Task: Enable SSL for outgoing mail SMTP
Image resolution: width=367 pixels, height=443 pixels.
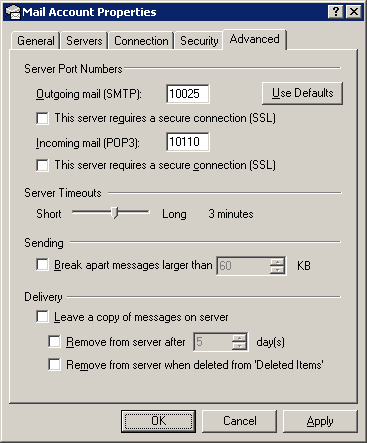Action: pos(43,118)
